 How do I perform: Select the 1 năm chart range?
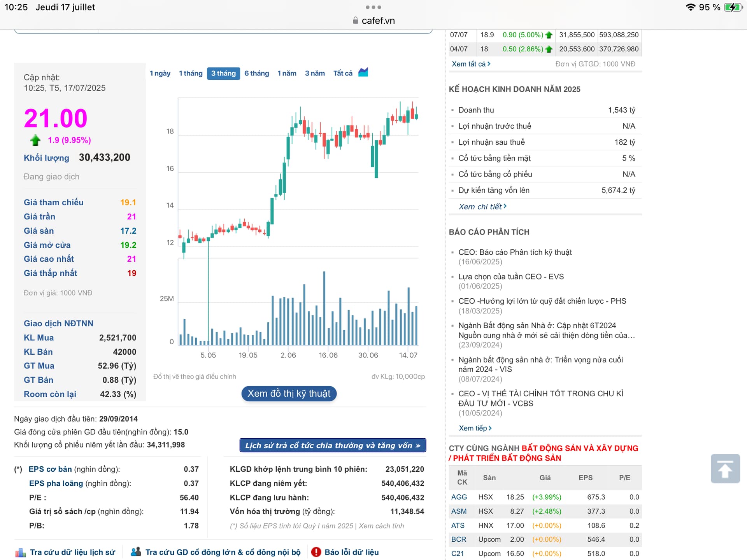click(287, 73)
